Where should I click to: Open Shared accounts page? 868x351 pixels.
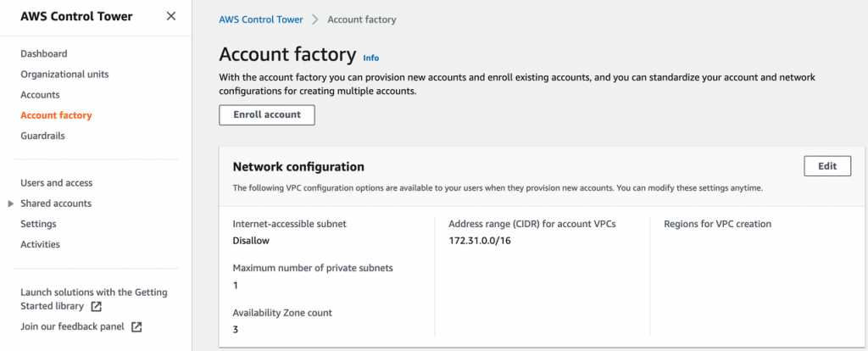pyautogui.click(x=56, y=203)
